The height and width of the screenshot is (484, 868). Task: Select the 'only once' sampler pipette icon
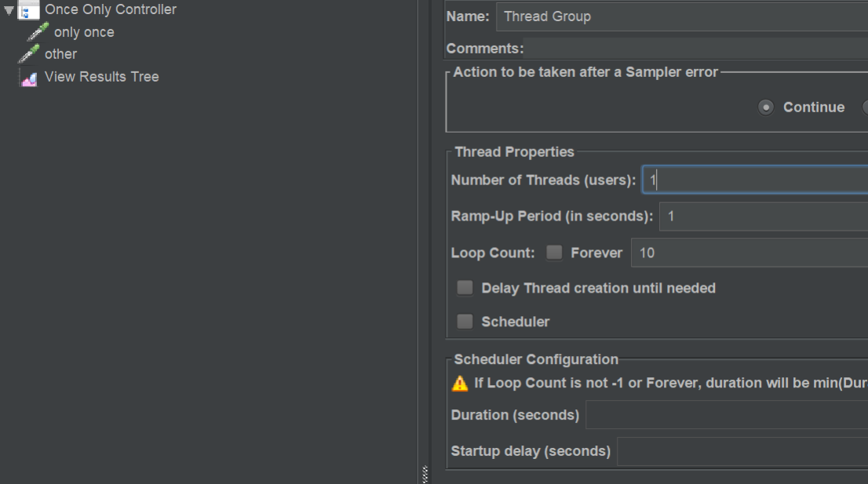point(38,32)
